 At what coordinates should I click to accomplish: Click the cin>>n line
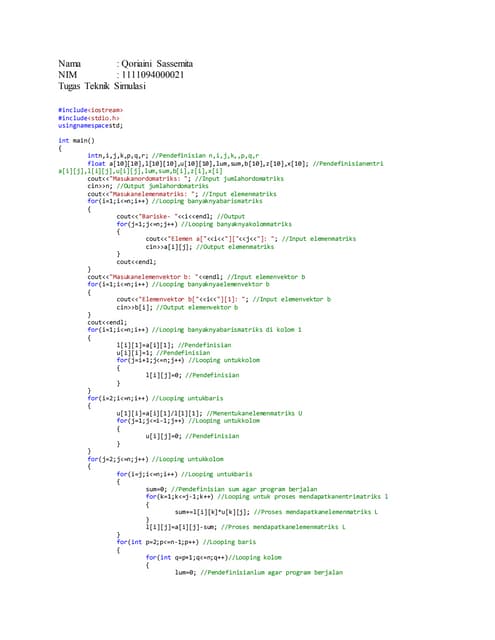pyautogui.click(x=148, y=186)
